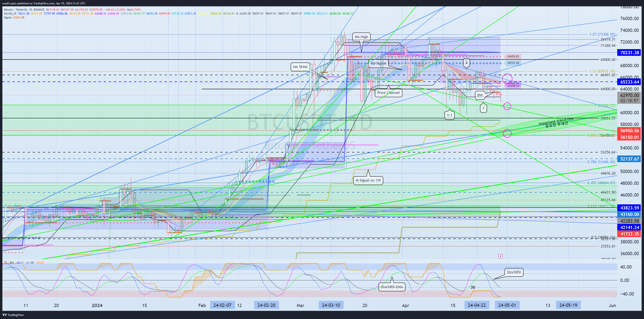Click the 56950.56 red price label
The height and width of the screenshot is (319, 644).
[629, 131]
